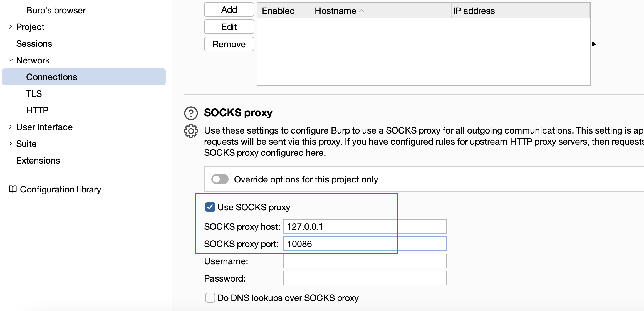Open the HTTP settings page
The height and width of the screenshot is (311, 644).
[x=37, y=110]
